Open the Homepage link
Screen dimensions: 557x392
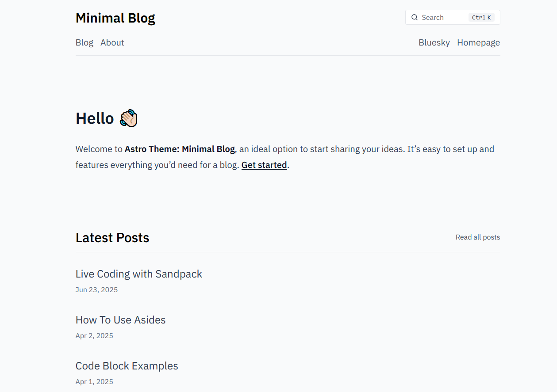coord(478,42)
